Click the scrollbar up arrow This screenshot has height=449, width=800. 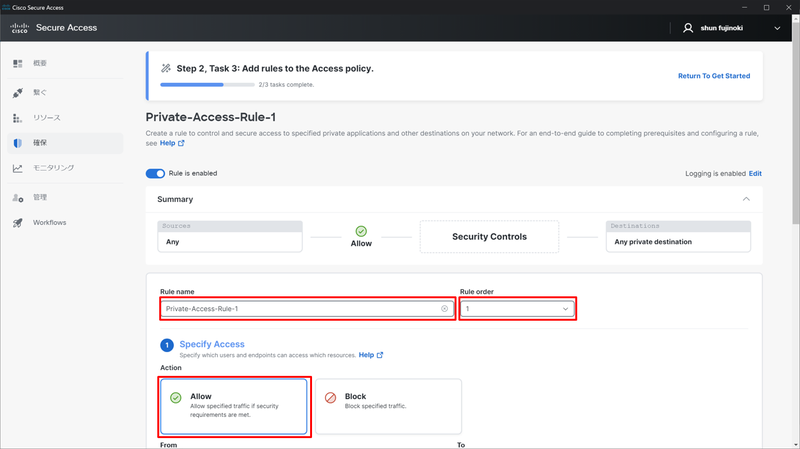click(795, 19)
